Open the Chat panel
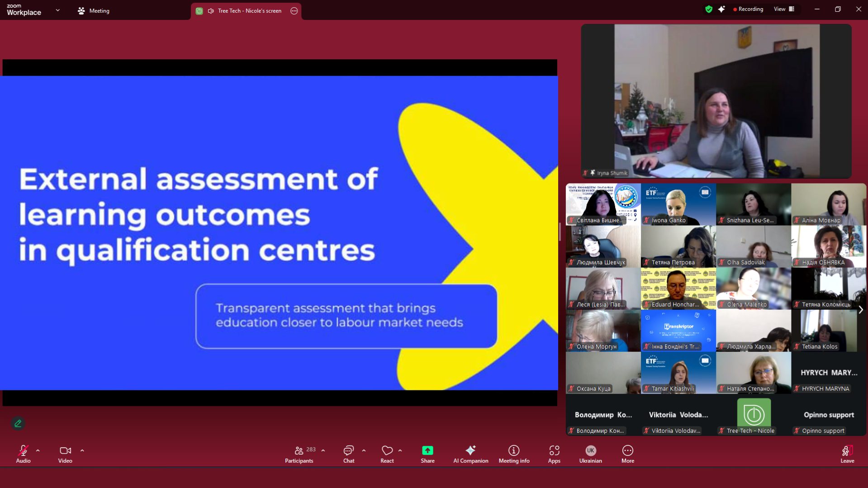This screenshot has width=868, height=488. 348,454
